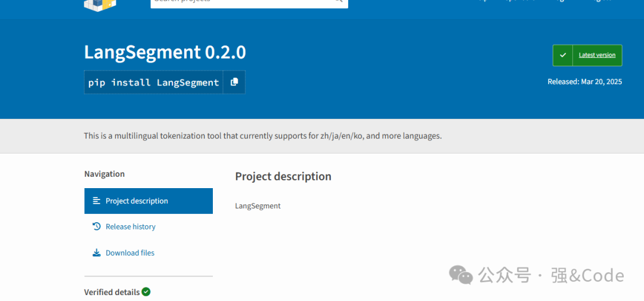Click the LangSegment 0.2.0 title
644x301 pixels.
[165, 52]
